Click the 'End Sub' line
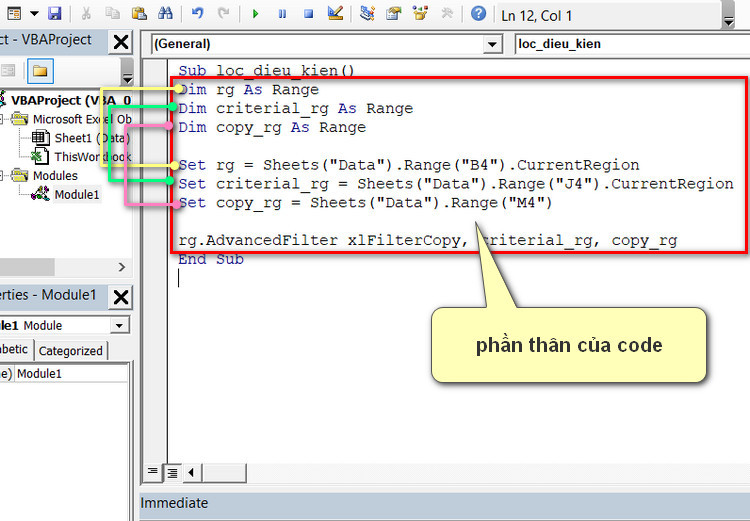 [x=211, y=259]
